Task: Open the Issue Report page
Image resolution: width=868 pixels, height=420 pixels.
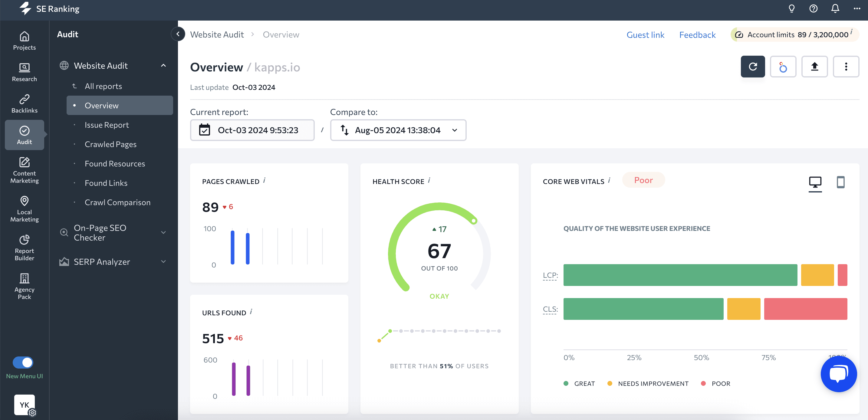Action: click(107, 125)
